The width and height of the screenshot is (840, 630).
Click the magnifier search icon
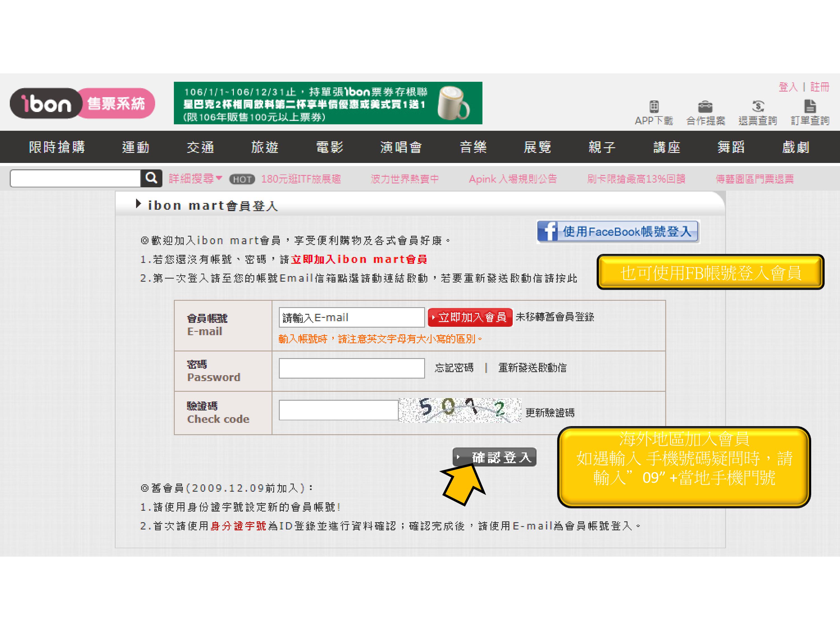(151, 178)
